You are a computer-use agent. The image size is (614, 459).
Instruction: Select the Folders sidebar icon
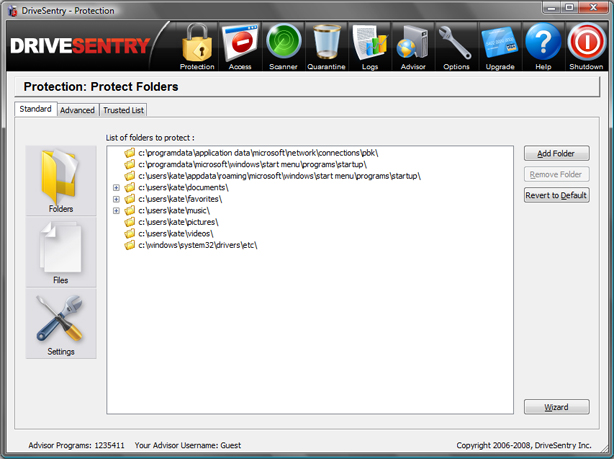61,181
